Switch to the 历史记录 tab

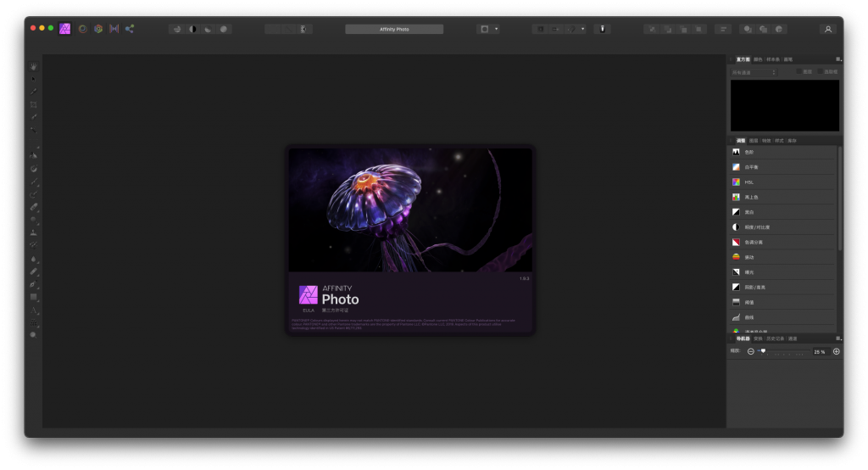tap(775, 339)
